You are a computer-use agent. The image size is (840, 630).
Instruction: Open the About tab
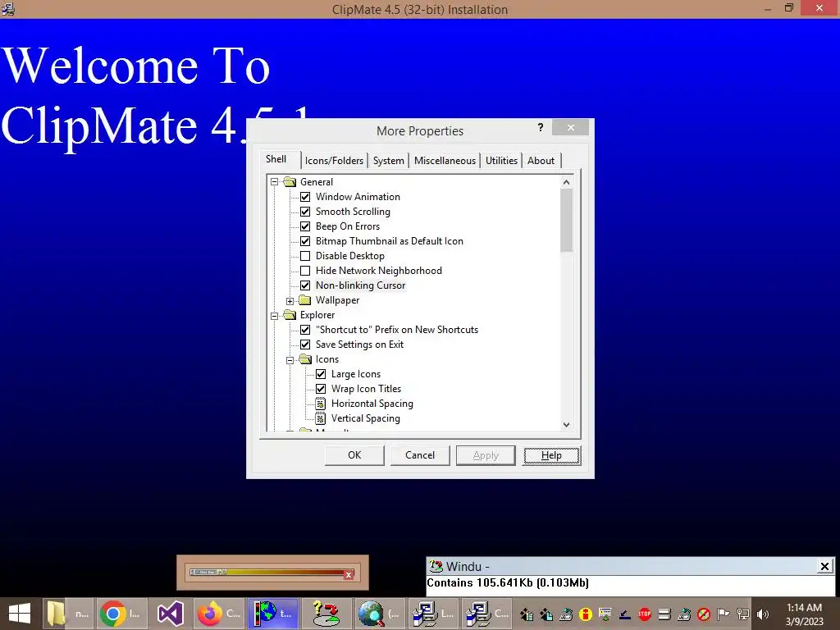(541, 161)
